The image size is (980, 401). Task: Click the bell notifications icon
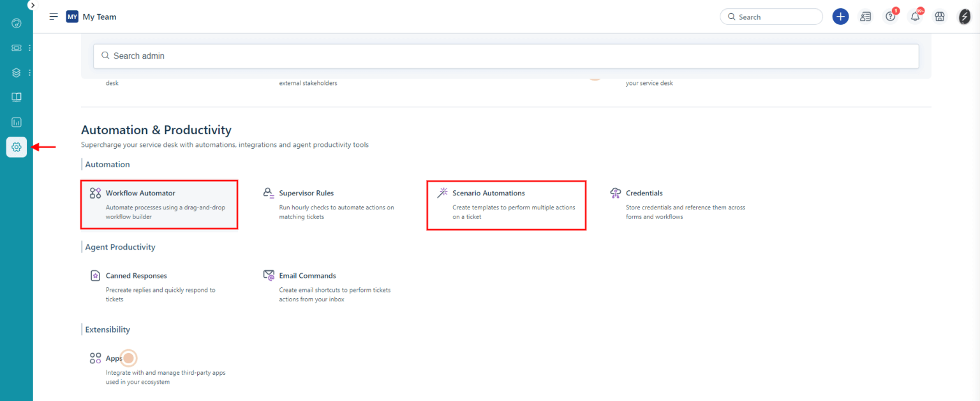point(915,17)
